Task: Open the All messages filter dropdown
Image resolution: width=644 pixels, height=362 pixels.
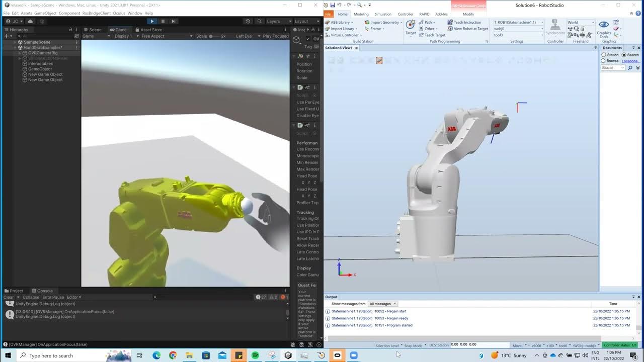Action: coord(383,304)
